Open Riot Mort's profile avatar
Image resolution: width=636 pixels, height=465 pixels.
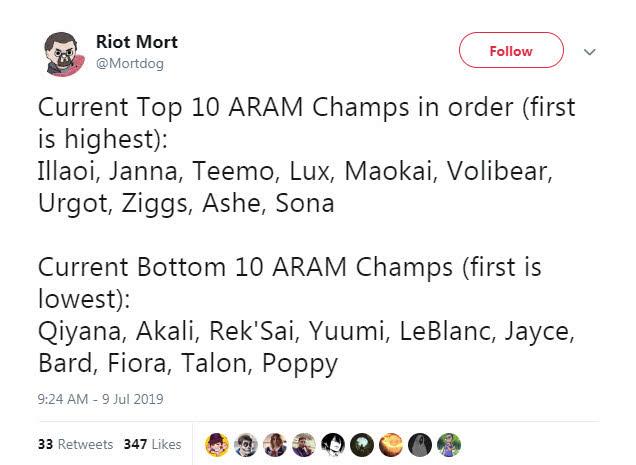64,54
